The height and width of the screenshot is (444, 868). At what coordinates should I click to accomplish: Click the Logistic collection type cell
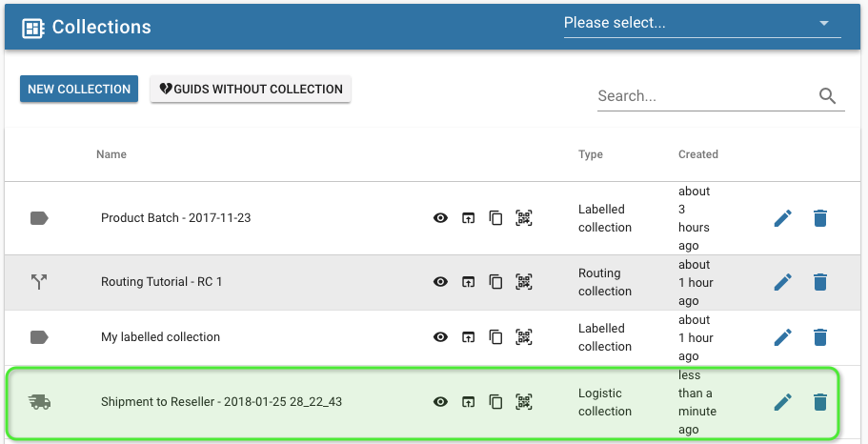[604, 402]
